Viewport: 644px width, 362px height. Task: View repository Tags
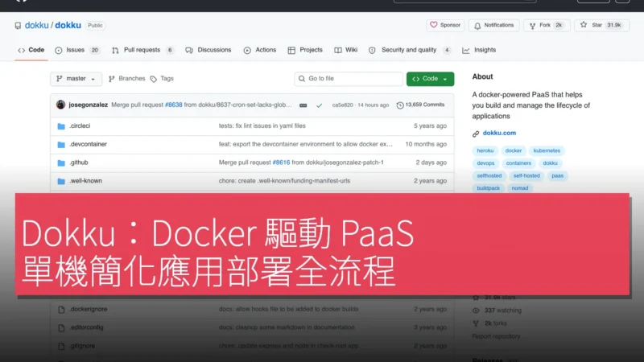pos(163,78)
